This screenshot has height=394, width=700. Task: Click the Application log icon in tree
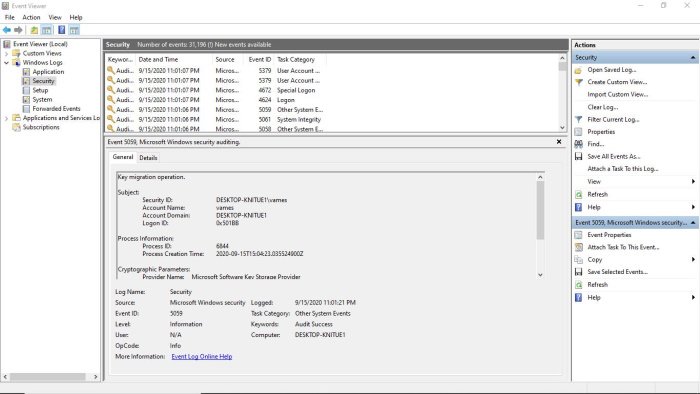point(26,72)
